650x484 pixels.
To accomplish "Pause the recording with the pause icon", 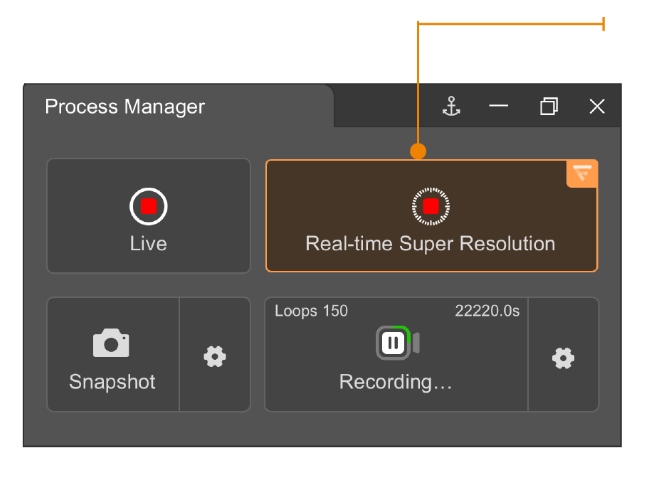I will point(393,343).
